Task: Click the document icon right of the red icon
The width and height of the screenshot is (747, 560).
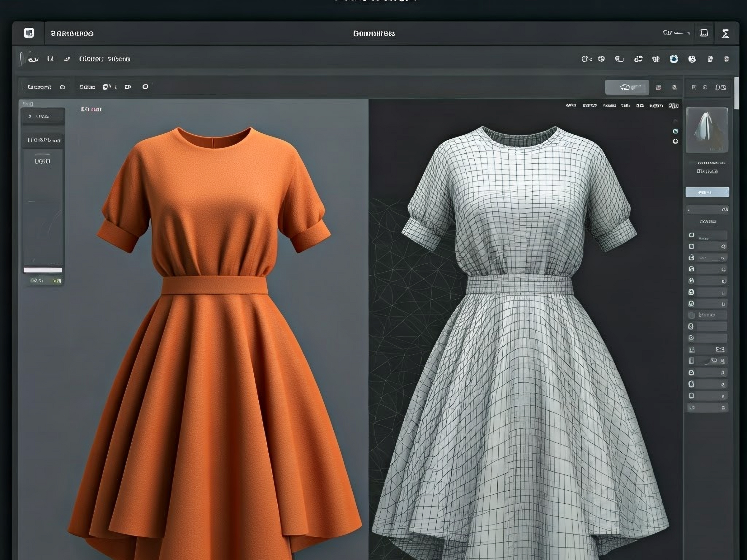Action: pos(674,87)
